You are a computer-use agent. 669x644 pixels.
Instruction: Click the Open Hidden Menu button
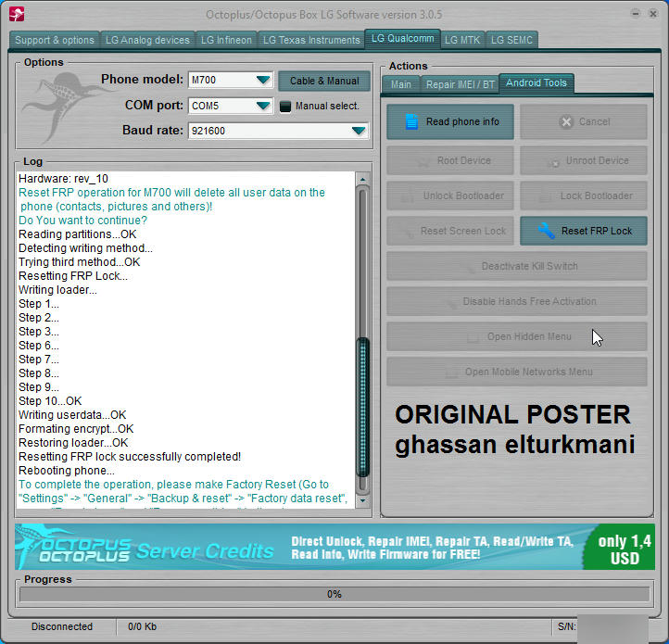[517, 336]
